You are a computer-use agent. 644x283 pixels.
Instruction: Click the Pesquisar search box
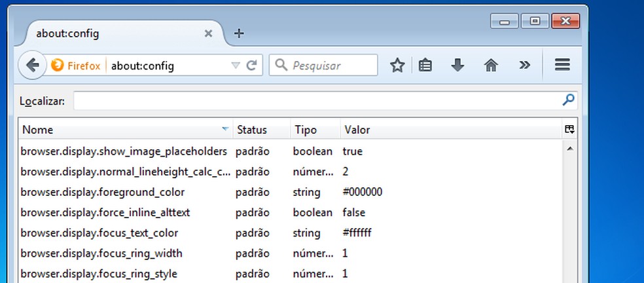323,65
